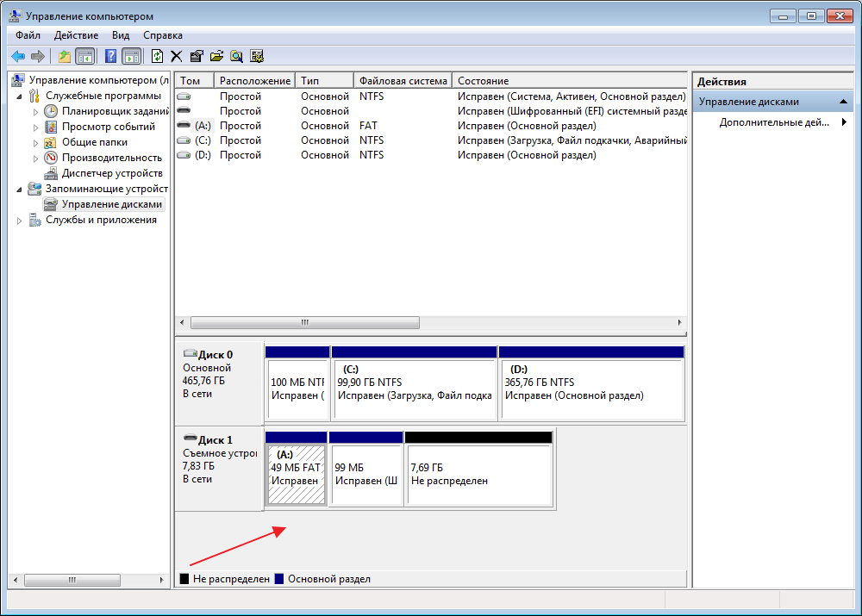This screenshot has width=862, height=616.
Task: Open the Вид menu
Action: click(x=121, y=35)
